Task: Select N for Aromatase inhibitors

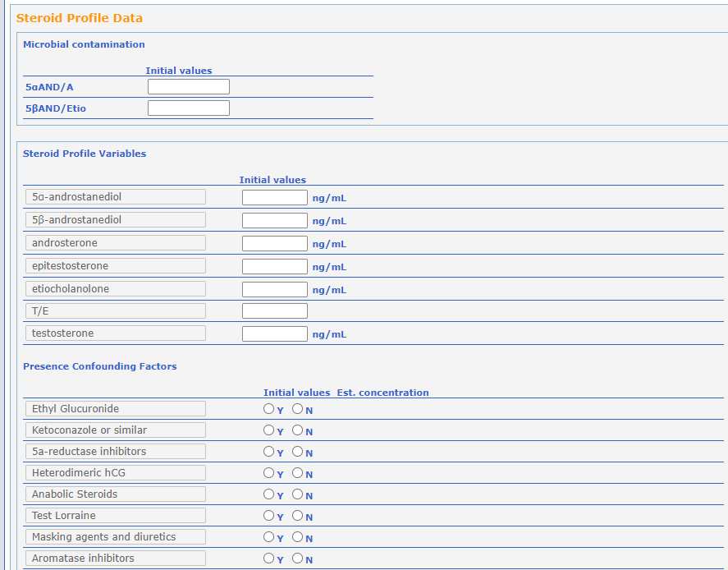Action: point(297,559)
